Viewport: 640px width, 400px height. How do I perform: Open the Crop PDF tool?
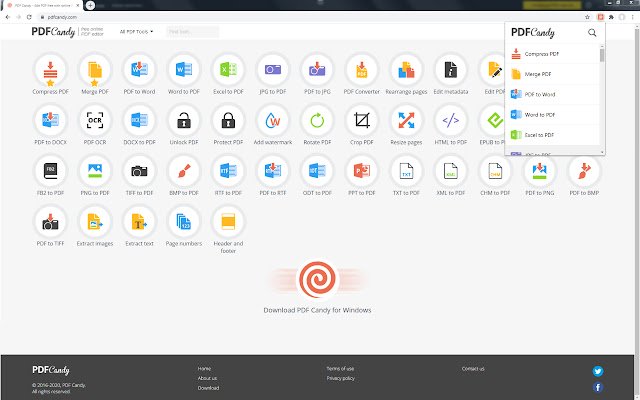pos(361,121)
